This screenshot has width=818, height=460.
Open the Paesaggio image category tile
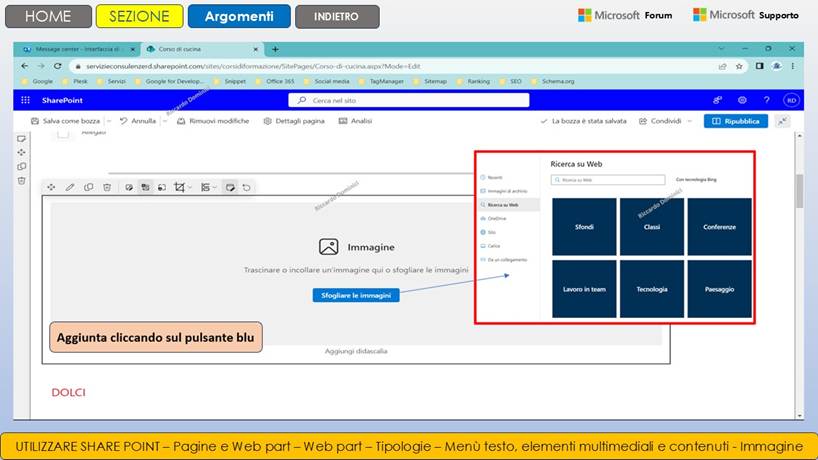(719, 289)
